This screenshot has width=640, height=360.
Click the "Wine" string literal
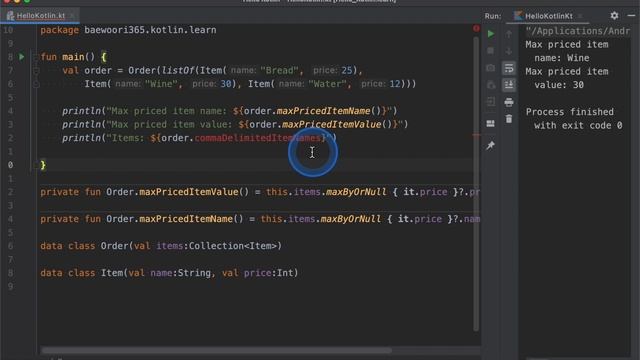pyautogui.click(x=162, y=84)
